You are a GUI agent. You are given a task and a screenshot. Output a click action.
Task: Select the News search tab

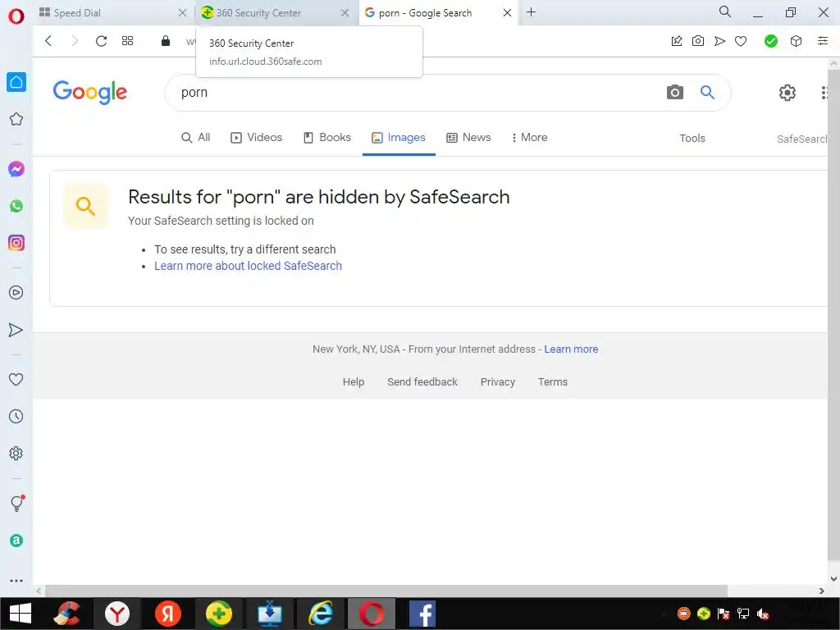tap(468, 138)
